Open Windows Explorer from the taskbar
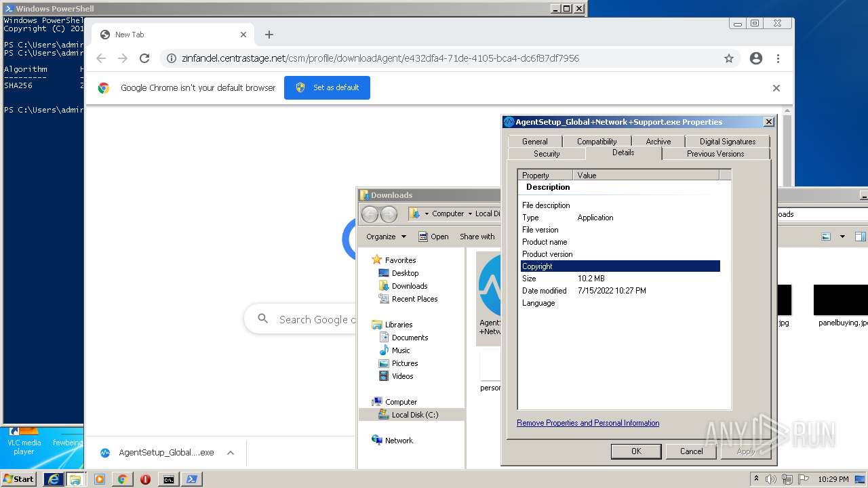This screenshot has width=868, height=488. (75, 479)
